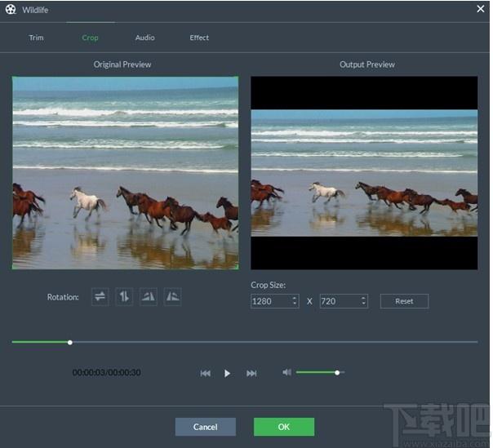The height and width of the screenshot is (448, 493).
Task: Click the third Rotation icon beside vertical arrows
Action: tap(148, 296)
